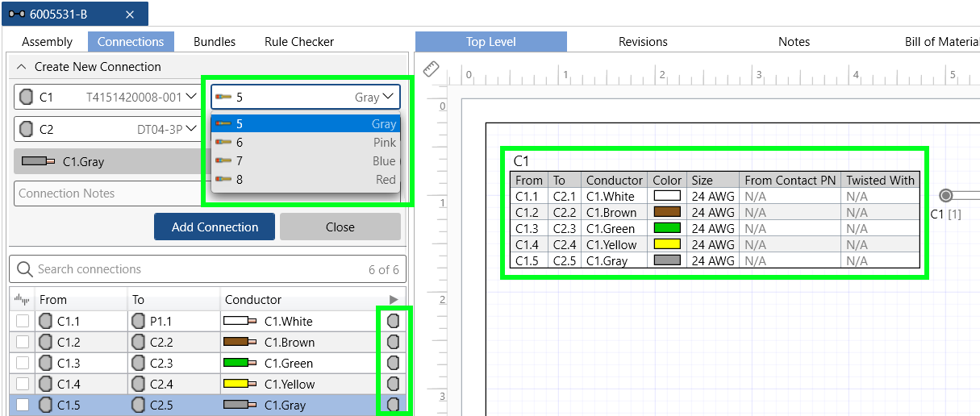The height and width of the screenshot is (416, 980).
Task: Click connector icon beside C1.2
Action: tap(46, 342)
